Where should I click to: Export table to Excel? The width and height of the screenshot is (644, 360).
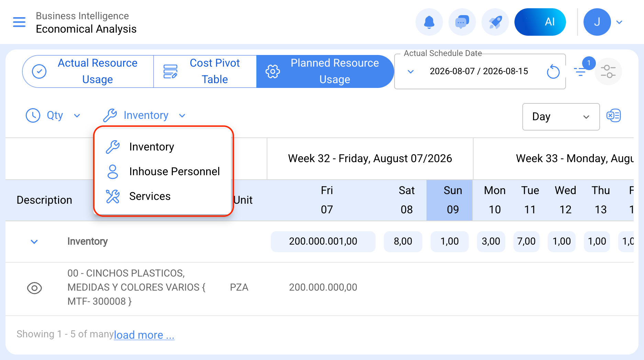point(613,116)
